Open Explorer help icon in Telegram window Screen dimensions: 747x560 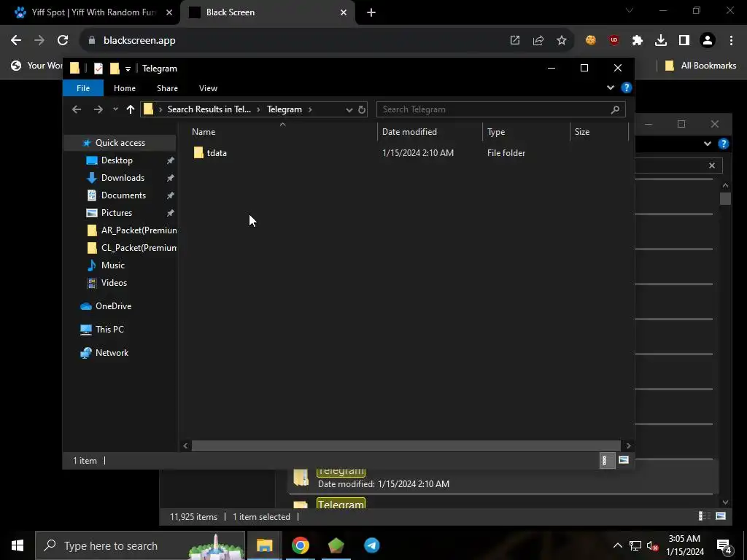627,87
